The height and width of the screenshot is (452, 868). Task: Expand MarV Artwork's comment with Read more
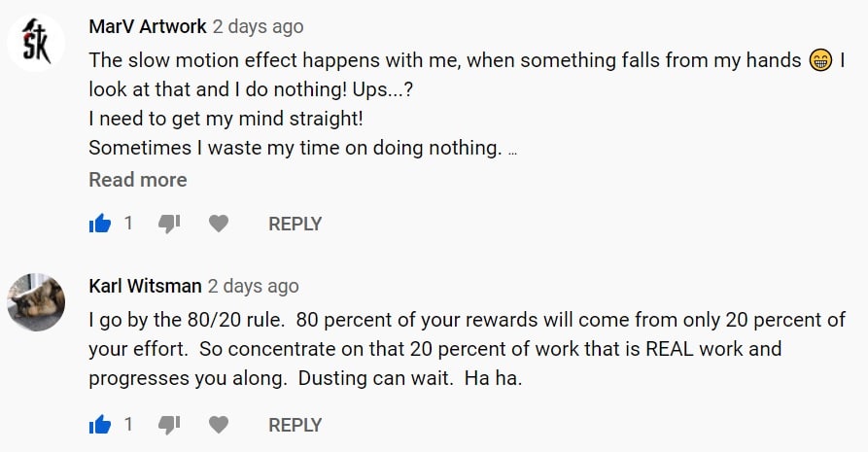click(x=138, y=180)
